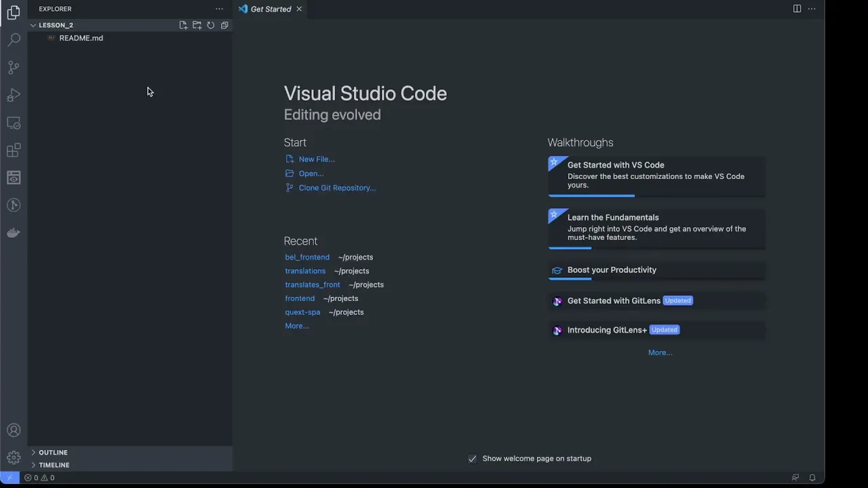Click the feedback icon in status bar
868x488 pixels.
[795, 478]
